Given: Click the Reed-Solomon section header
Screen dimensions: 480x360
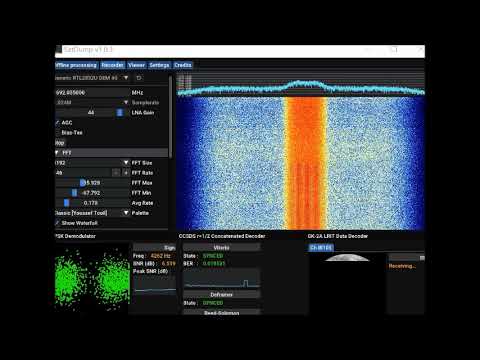Looking at the screenshot, I should point(221,313).
